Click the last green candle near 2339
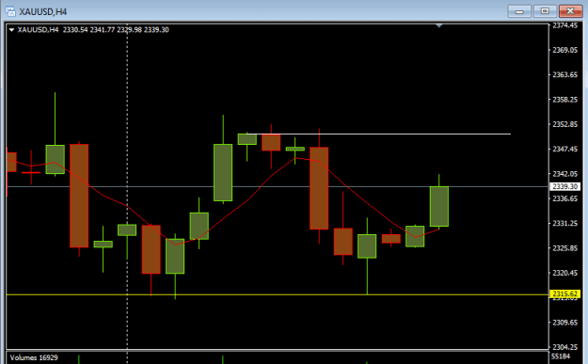The width and height of the screenshot is (588, 364). coord(438,206)
